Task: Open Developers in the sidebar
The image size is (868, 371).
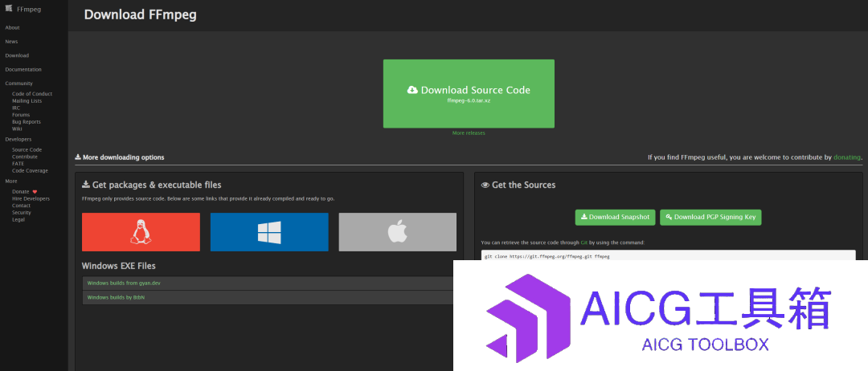Action: (x=18, y=140)
